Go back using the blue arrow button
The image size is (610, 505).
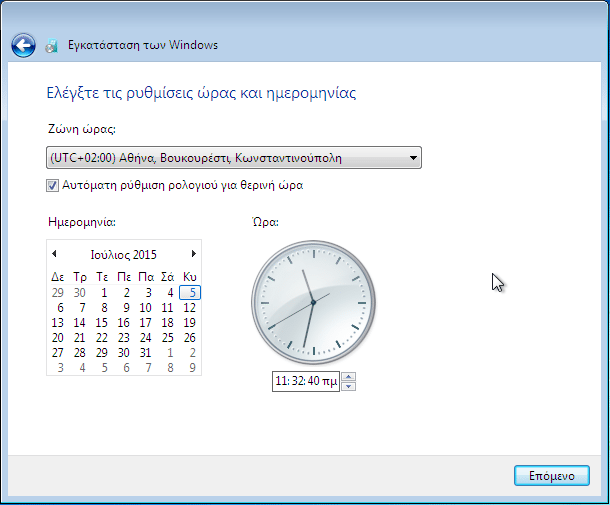pos(23,45)
